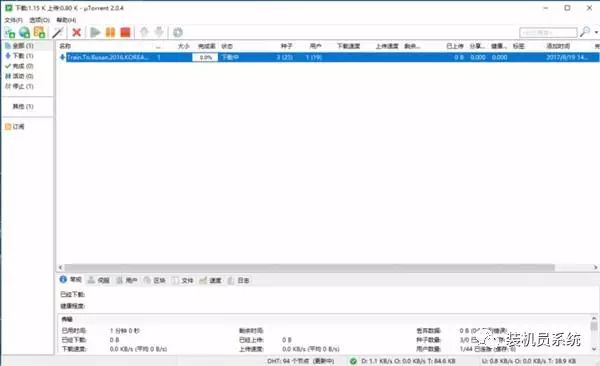Open the 选项(O) menu

39,20
